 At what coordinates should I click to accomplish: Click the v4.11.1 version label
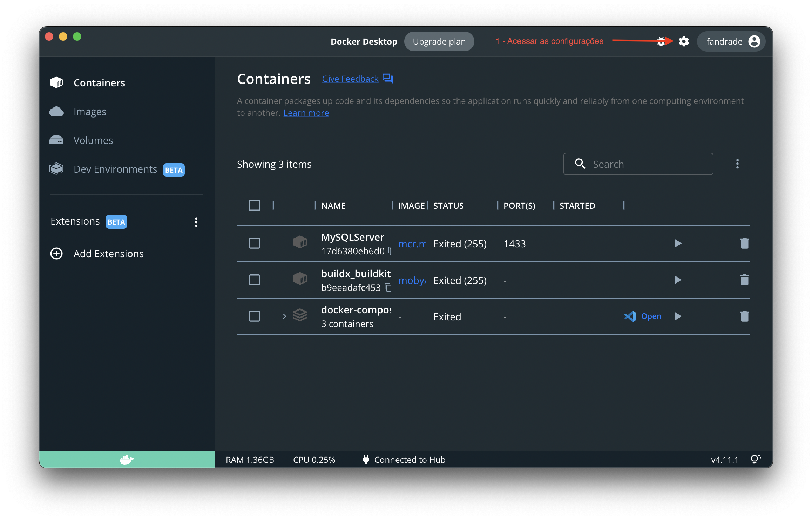pos(724,460)
